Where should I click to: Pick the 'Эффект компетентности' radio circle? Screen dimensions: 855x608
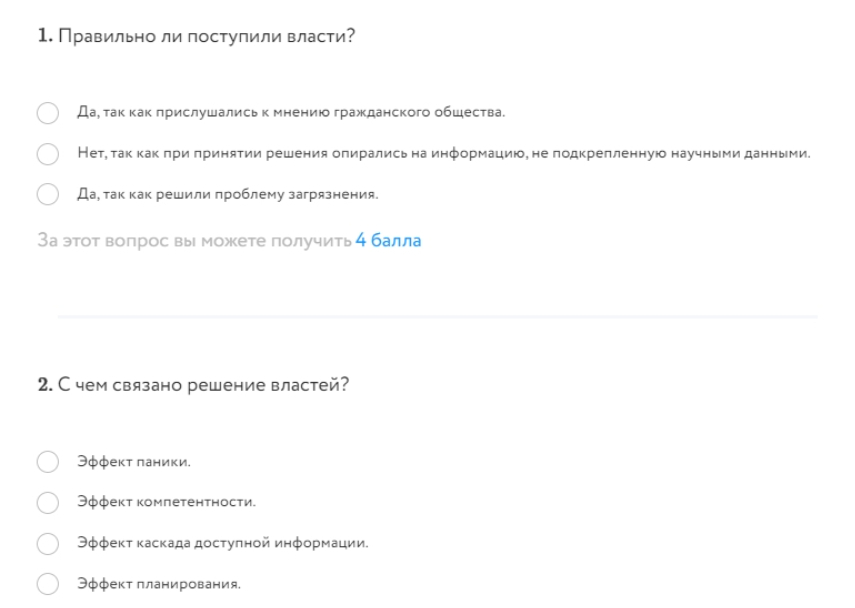coord(48,502)
